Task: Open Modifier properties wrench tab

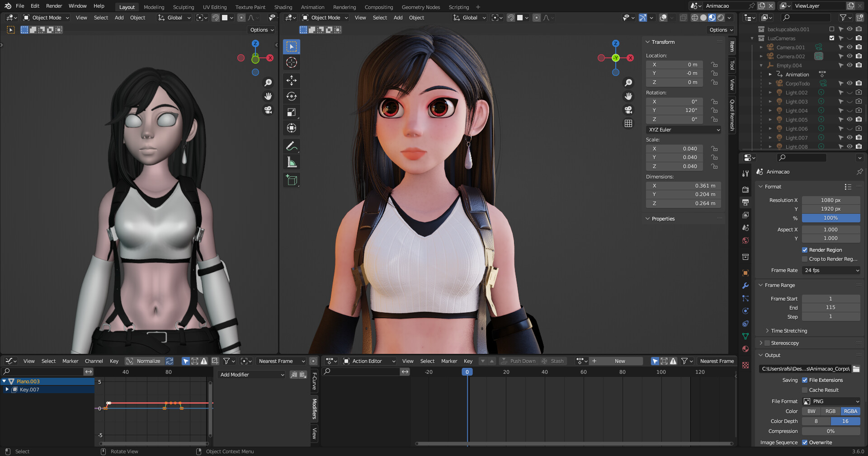Action: click(745, 286)
